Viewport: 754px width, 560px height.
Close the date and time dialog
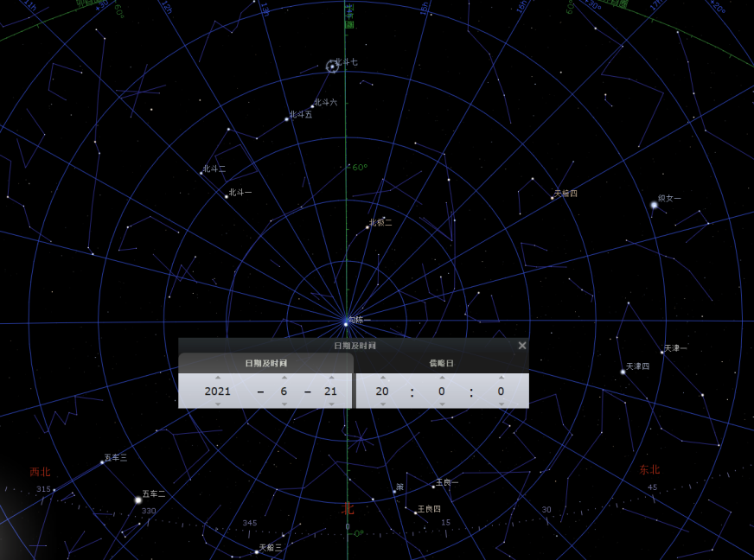point(521,346)
